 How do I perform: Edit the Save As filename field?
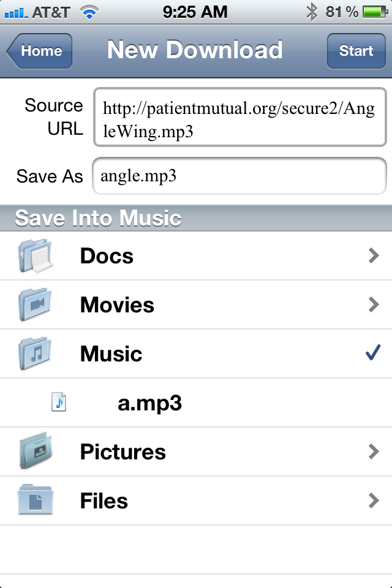click(x=239, y=176)
